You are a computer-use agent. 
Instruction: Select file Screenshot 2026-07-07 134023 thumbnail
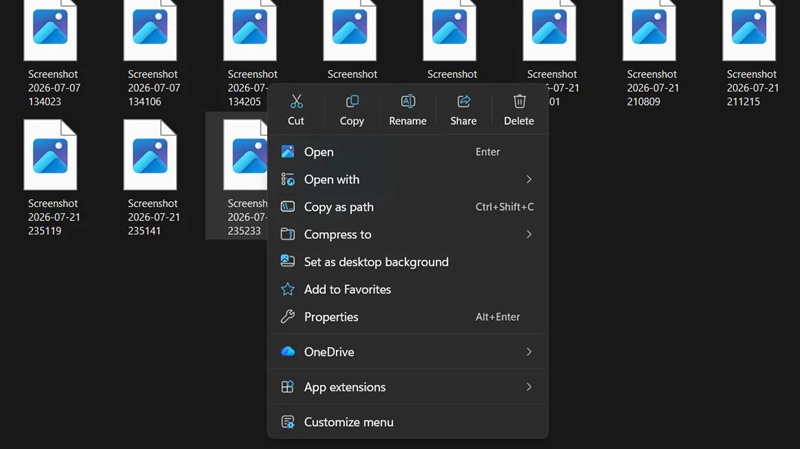pyautogui.click(x=50, y=31)
